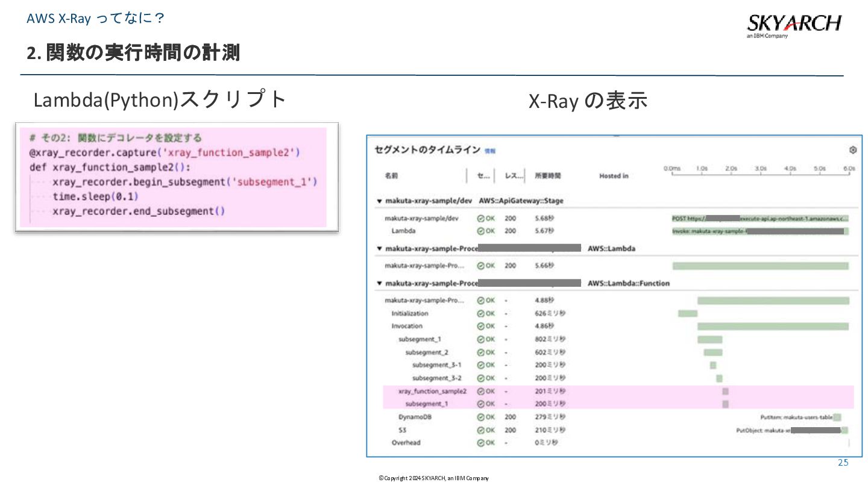868x488 pixels.
Task: Click the subsegment_2 timeline bar
Action: (x=713, y=352)
